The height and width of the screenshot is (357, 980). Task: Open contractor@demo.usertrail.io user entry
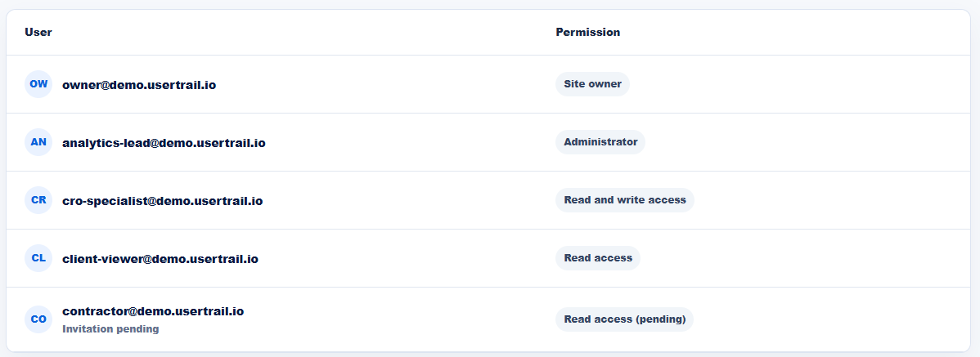click(153, 310)
